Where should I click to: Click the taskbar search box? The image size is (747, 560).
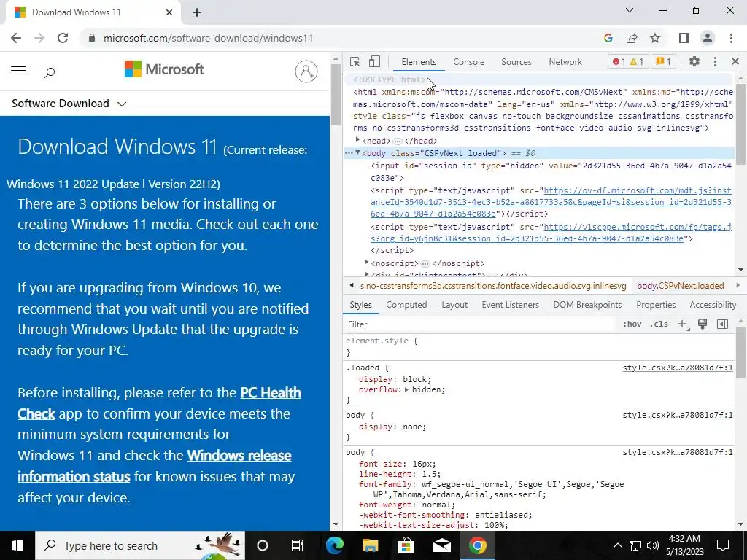pyautogui.click(x=140, y=545)
